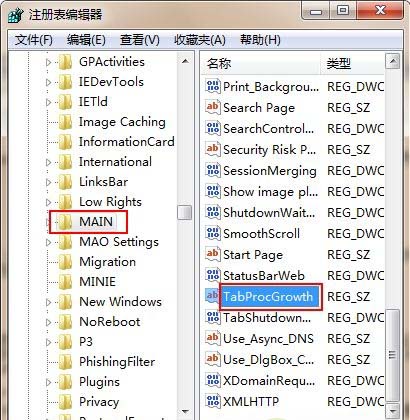This screenshot has width=410, height=420.
Task: Open the 文件(F) menu
Action: pyautogui.click(x=34, y=40)
